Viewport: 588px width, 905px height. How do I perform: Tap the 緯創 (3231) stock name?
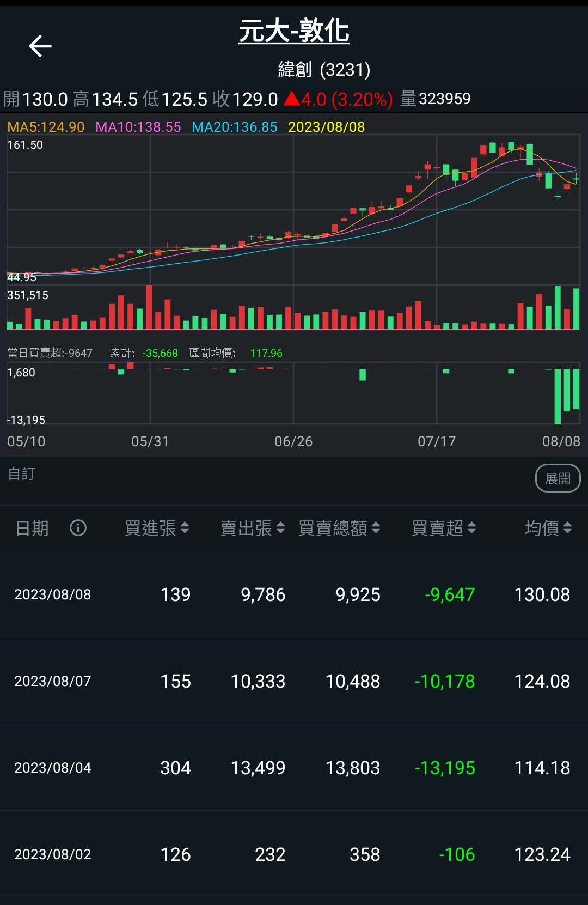tap(324, 70)
